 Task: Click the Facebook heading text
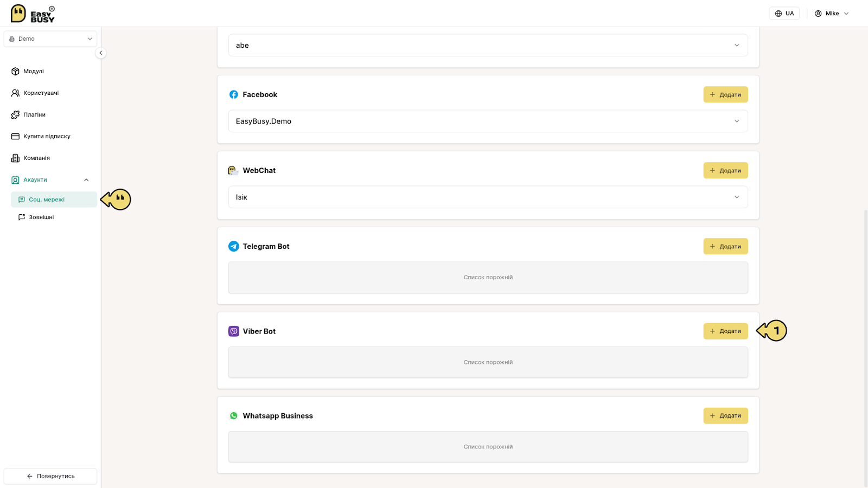(x=260, y=94)
